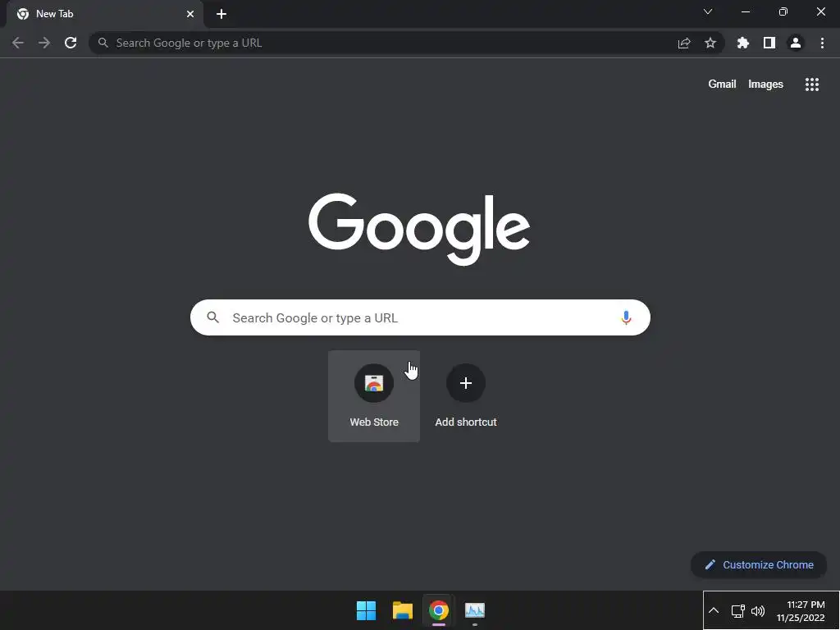Viewport: 840px width, 630px height.
Task: Reload the page with the refresh icon
Action: coord(71,43)
